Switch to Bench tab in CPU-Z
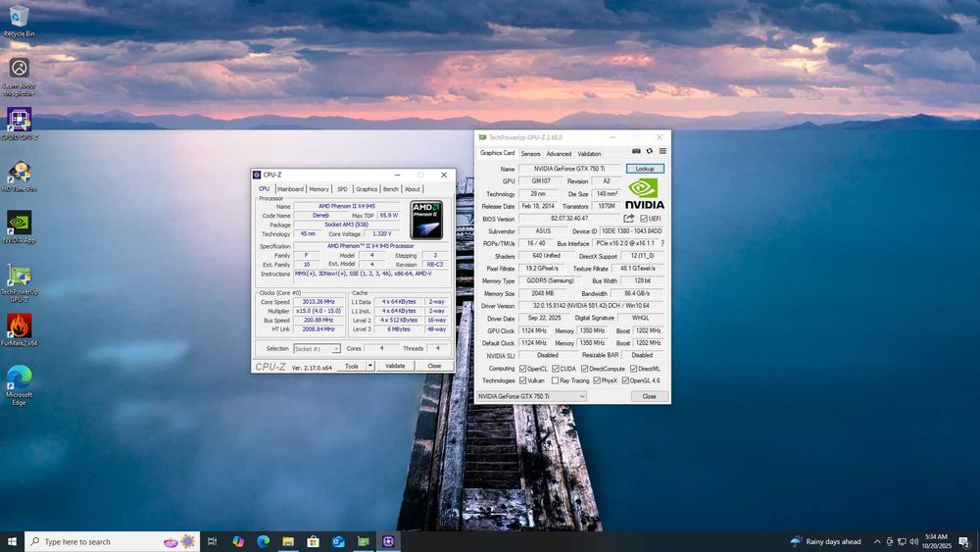Screen dimensions: 980x552 (391, 189)
